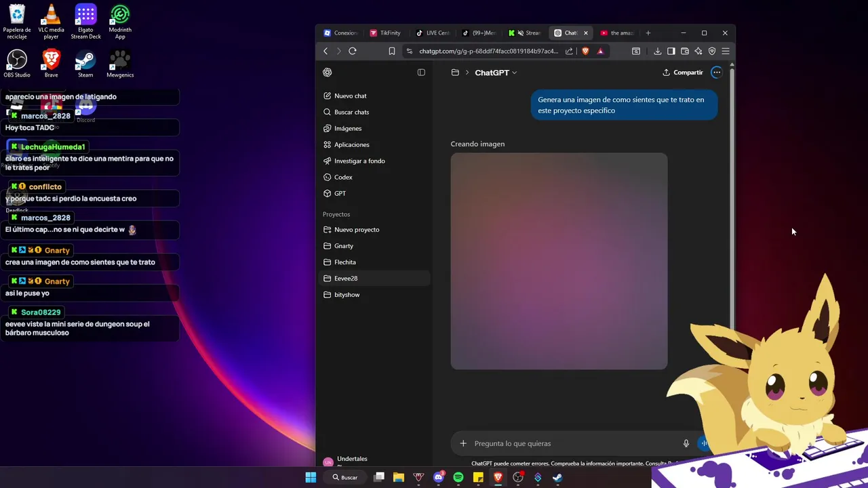Open Leo AI sparkle icon

coord(698,51)
